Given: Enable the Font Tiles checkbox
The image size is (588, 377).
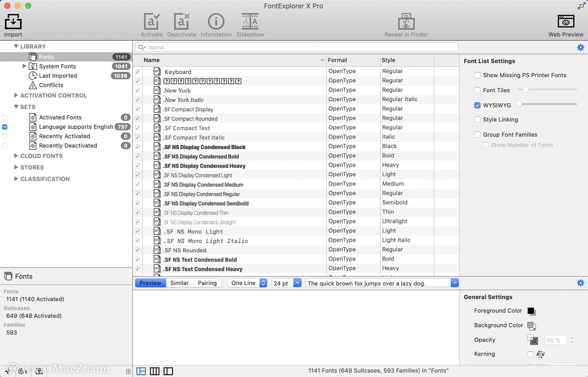Looking at the screenshot, I should (477, 90).
